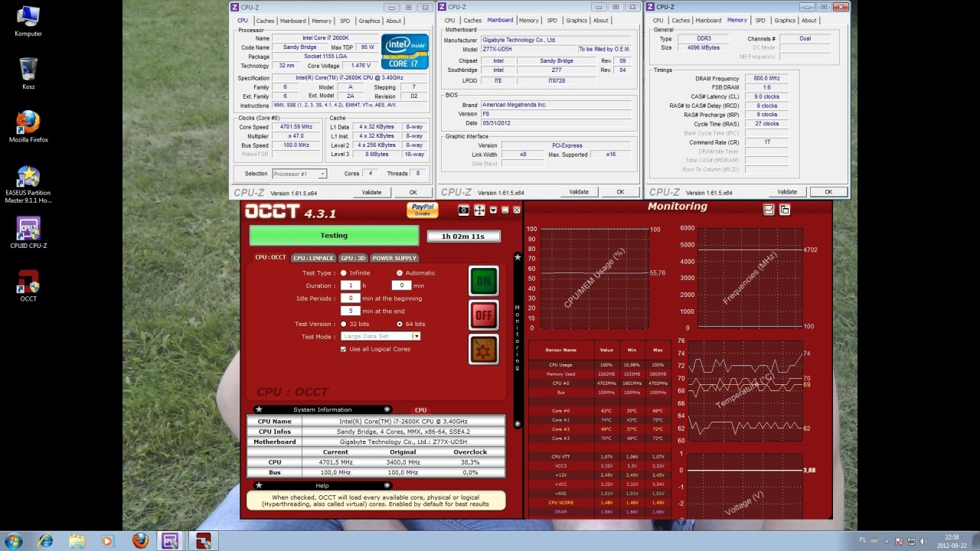The image size is (980, 551).
Task: Open Komputer desktop icon
Action: pos(28,21)
